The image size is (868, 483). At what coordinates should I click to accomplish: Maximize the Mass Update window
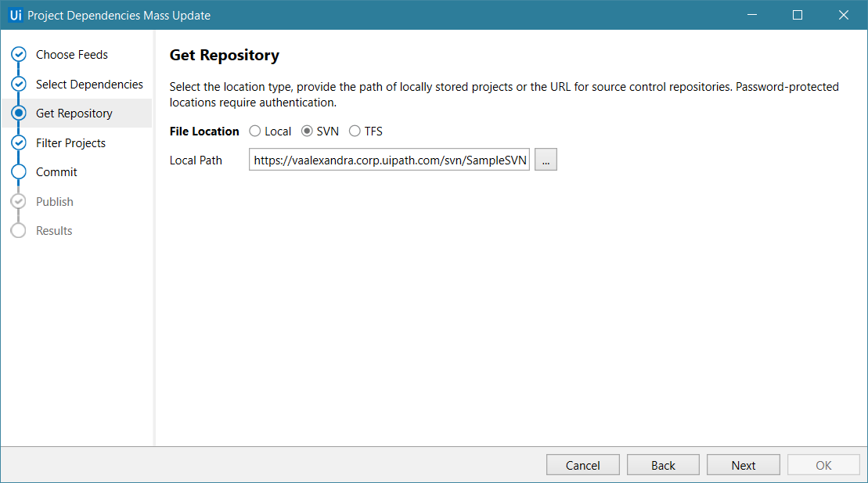click(797, 15)
